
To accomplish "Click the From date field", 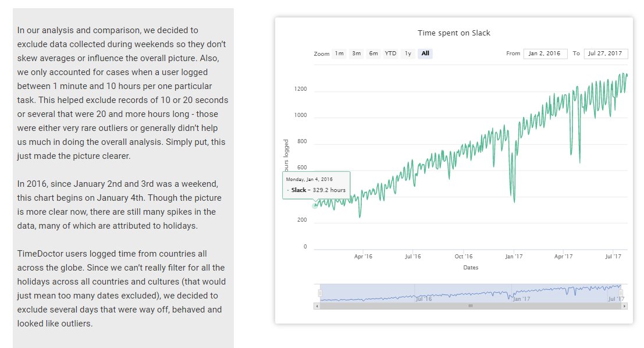I will point(545,54).
